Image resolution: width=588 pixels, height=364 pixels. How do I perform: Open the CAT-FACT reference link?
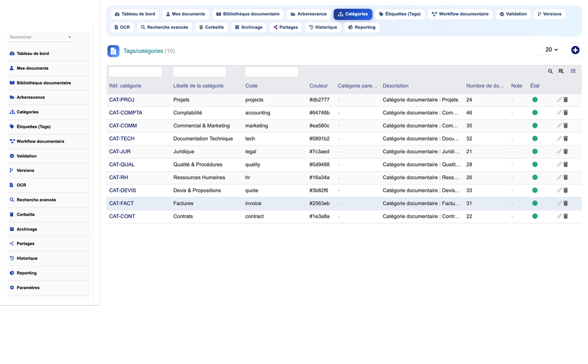click(x=122, y=203)
